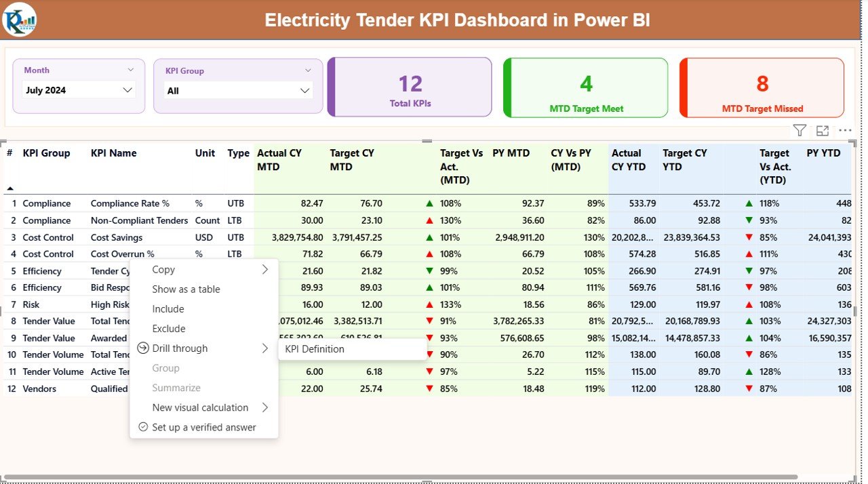Open the more options ellipsis menu
868x484 pixels.
click(845, 131)
